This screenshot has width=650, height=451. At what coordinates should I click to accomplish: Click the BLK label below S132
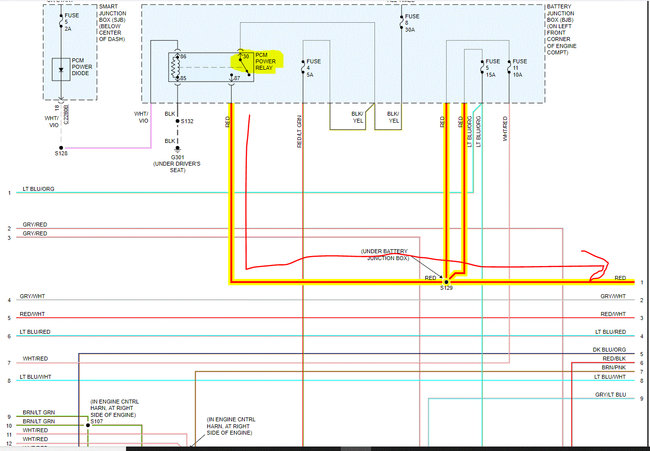pyautogui.click(x=170, y=141)
